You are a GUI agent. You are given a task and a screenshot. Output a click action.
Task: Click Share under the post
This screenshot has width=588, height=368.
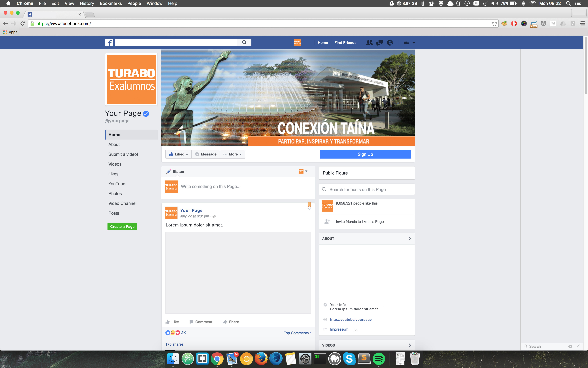[x=231, y=322]
